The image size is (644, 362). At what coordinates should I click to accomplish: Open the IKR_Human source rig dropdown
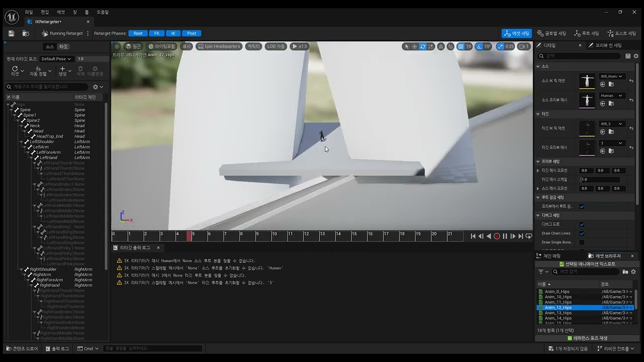coord(611,76)
